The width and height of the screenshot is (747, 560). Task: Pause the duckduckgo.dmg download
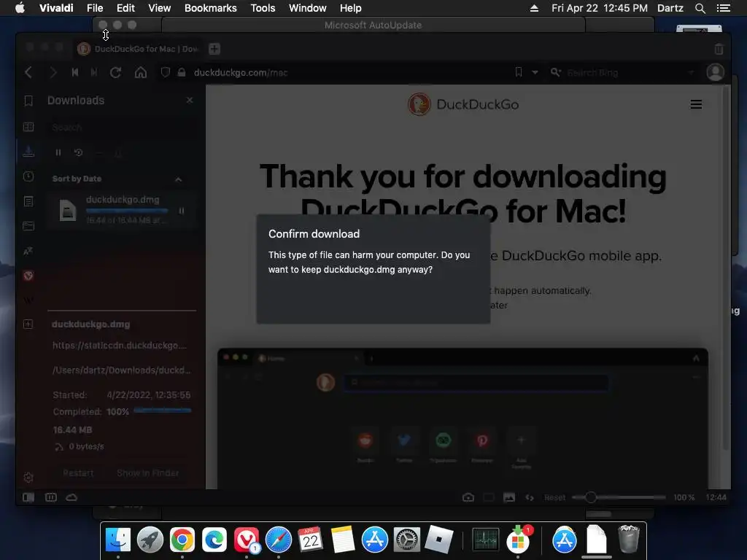coord(182,211)
